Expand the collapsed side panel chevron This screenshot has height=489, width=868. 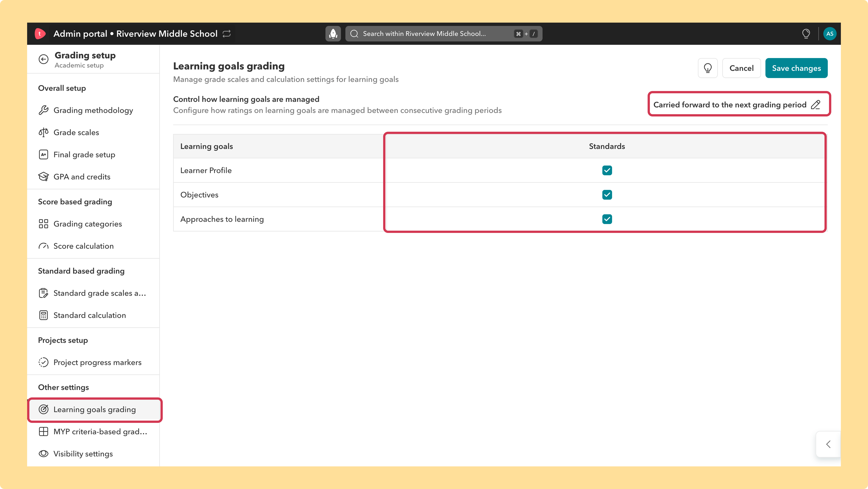[x=828, y=444]
